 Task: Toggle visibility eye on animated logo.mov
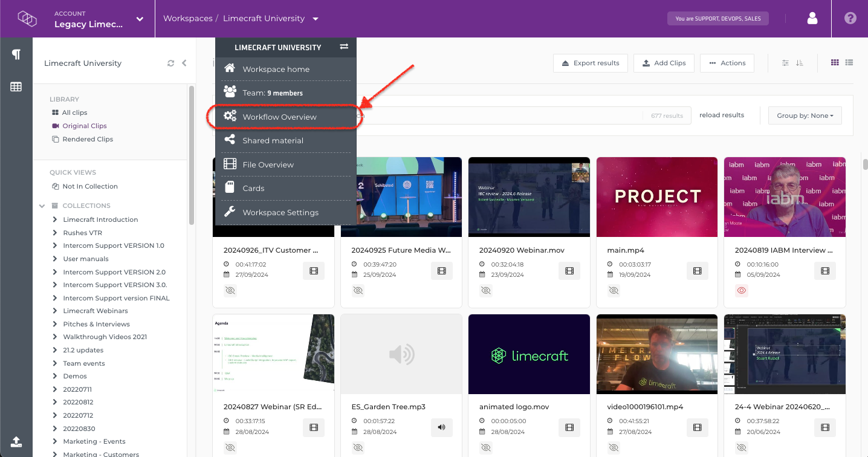486,447
